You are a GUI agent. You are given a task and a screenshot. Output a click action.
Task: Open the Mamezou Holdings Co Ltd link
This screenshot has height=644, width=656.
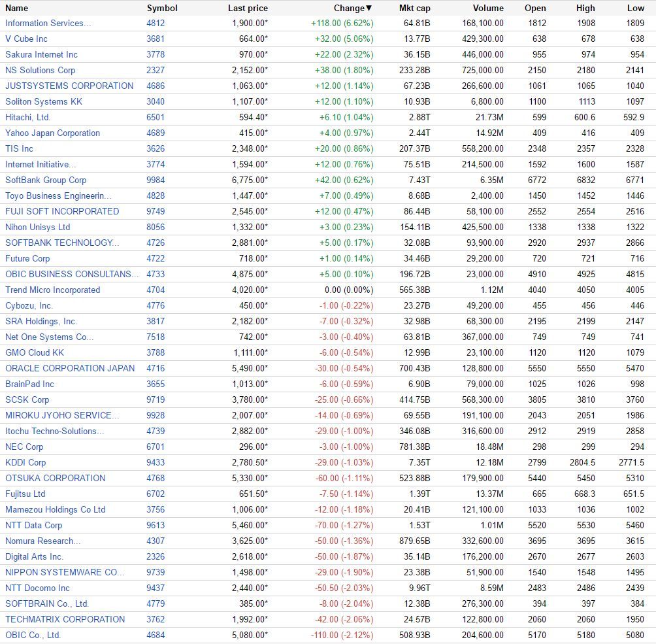coord(56,509)
